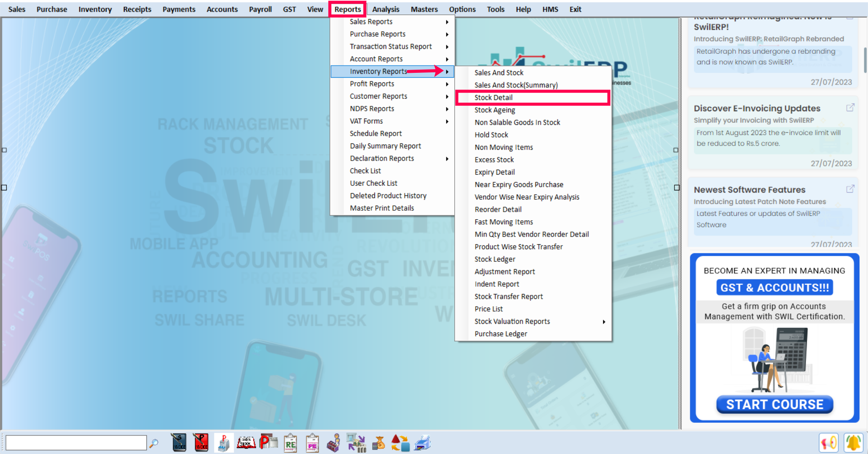The height and width of the screenshot is (454, 868).
Task: Choose Sales And Stock(Summary) entry
Action: 533,85
